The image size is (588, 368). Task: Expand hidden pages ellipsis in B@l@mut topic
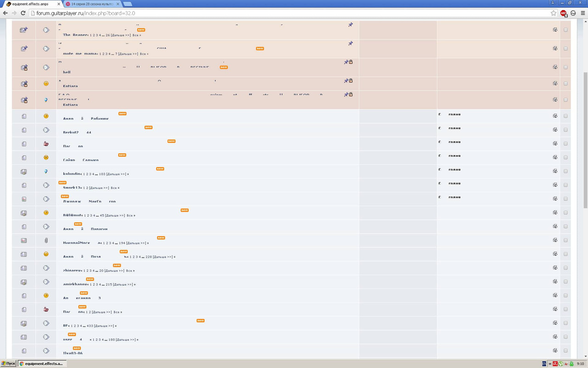coord(97,216)
